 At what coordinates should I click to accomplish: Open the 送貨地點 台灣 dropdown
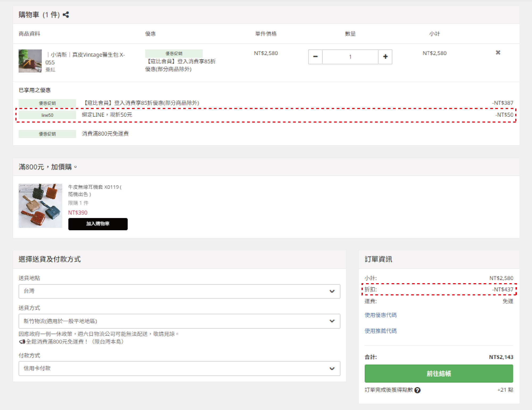point(179,291)
